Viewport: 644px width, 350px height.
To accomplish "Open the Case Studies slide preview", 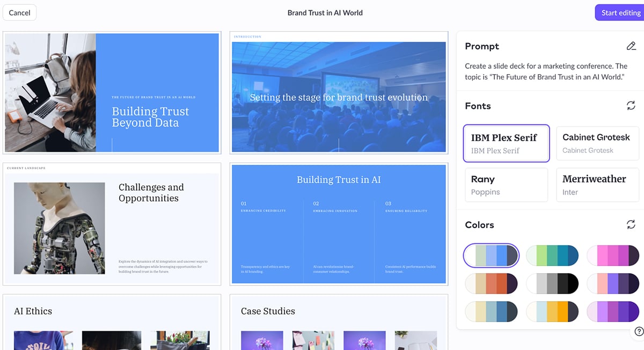I will [x=338, y=321].
